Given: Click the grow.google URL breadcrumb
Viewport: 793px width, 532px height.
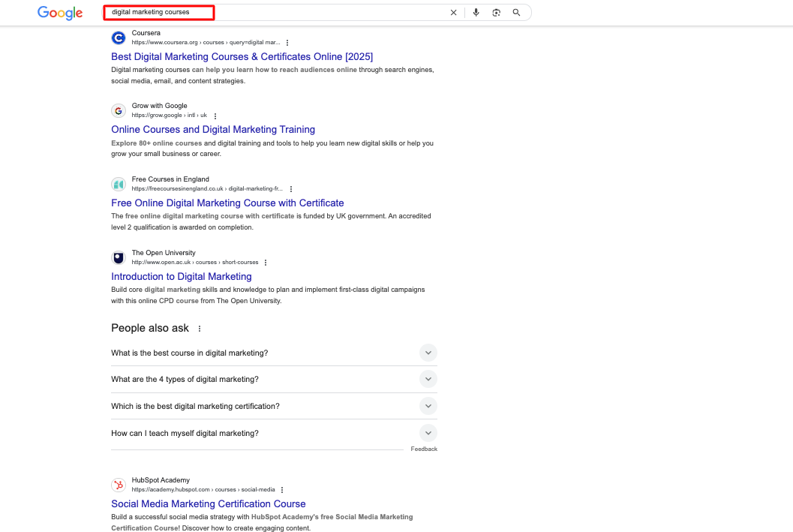Looking at the screenshot, I should pos(170,116).
